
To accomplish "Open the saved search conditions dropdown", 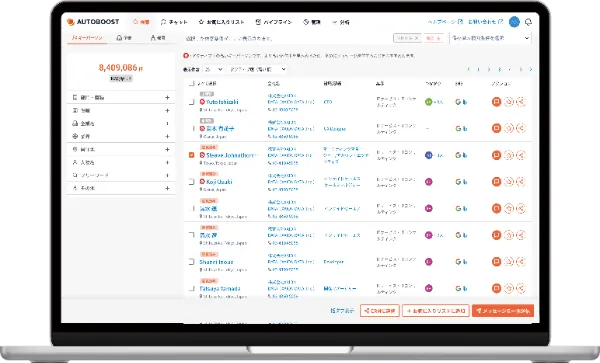I will tap(490, 38).
